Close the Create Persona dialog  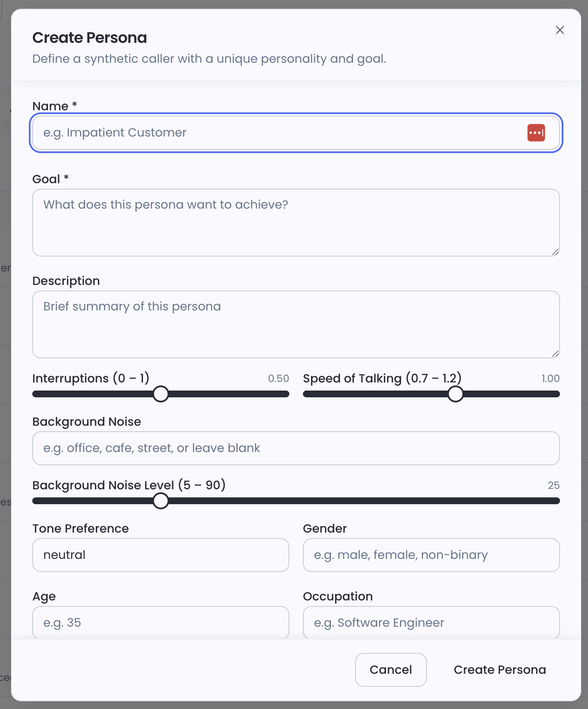[x=560, y=30]
